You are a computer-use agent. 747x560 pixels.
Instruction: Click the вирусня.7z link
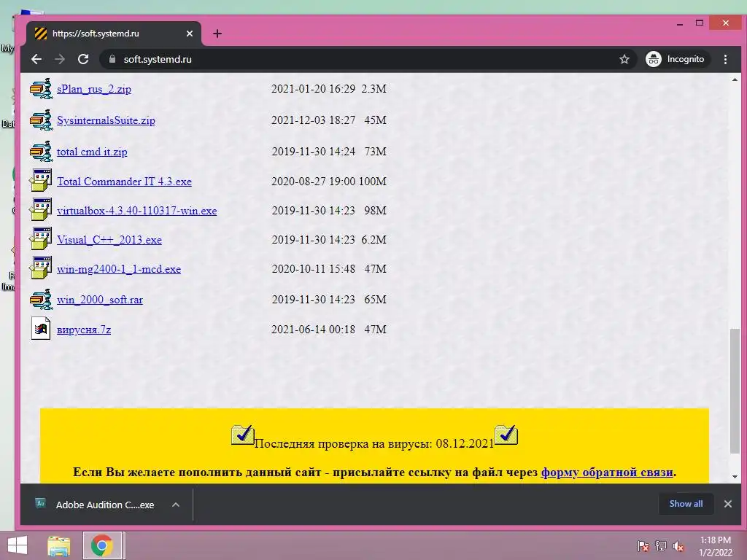(x=84, y=330)
